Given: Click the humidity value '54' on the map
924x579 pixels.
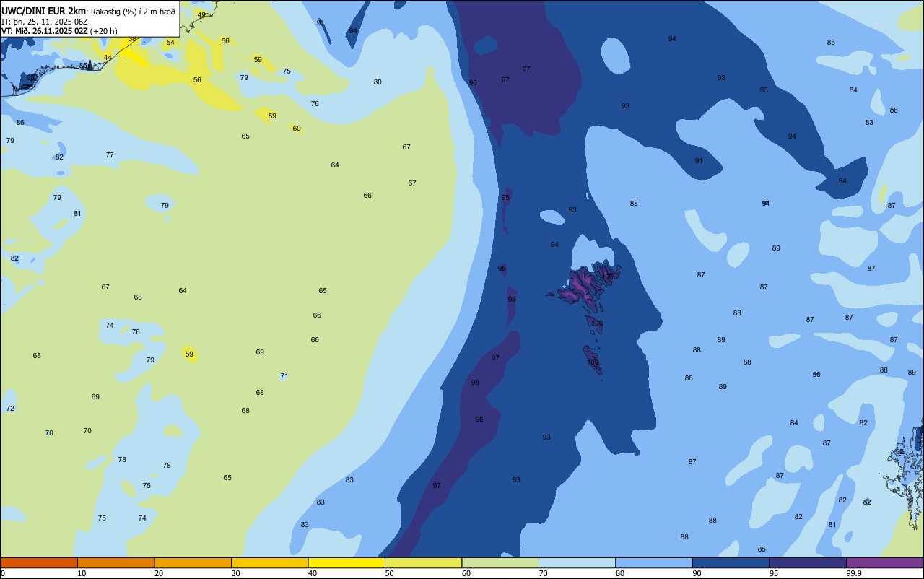Looking at the screenshot, I should point(170,43).
